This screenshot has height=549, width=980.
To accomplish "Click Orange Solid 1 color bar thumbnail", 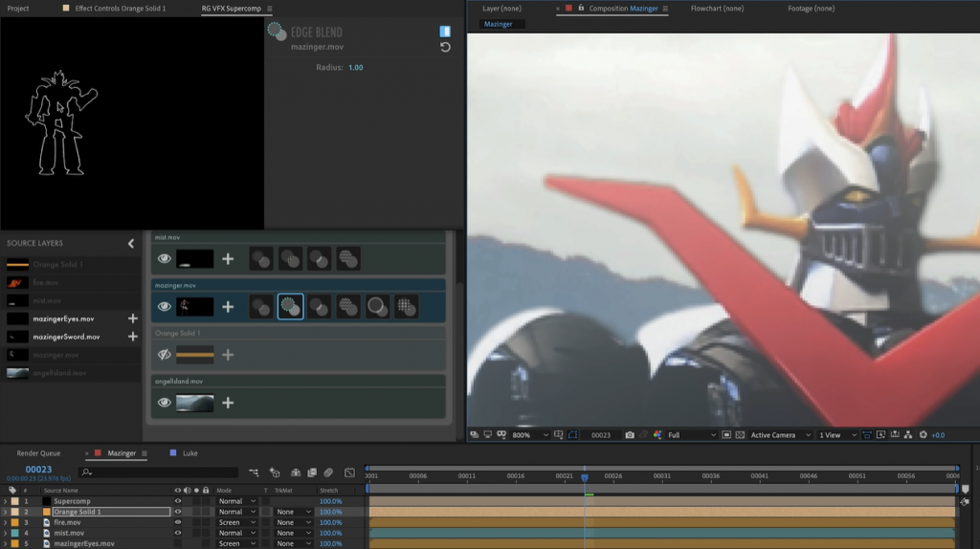I will (x=195, y=355).
